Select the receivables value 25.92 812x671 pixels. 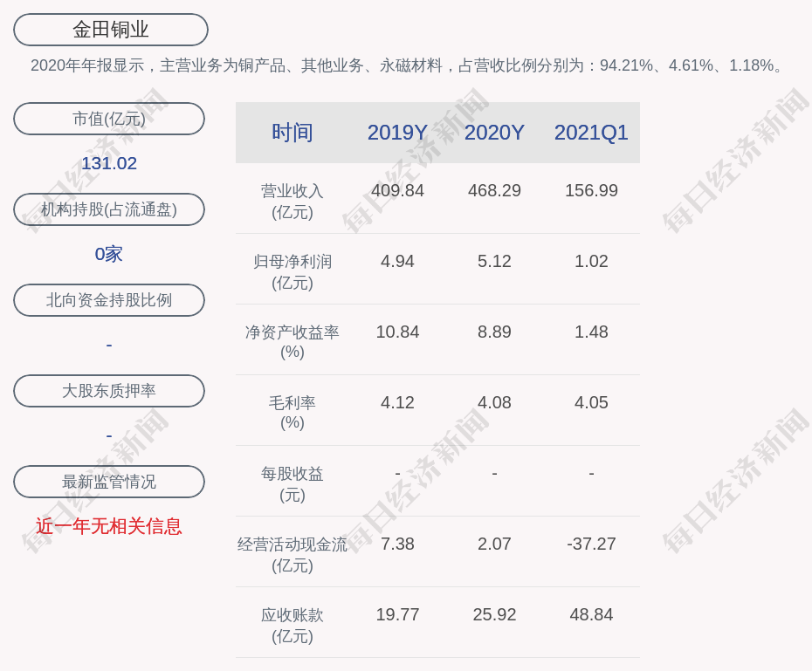coord(494,614)
